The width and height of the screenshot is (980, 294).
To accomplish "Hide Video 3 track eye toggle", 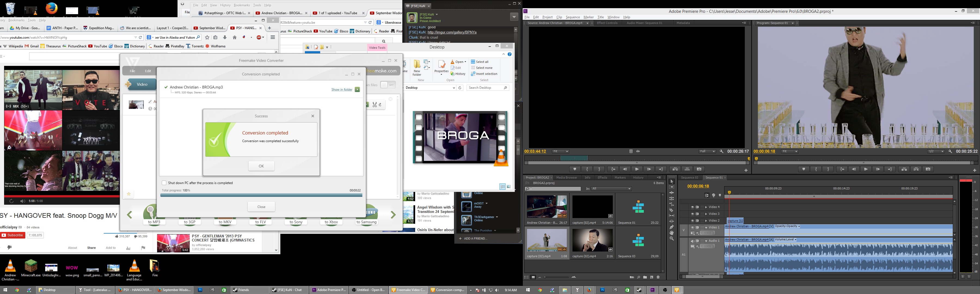I will 692,214.
